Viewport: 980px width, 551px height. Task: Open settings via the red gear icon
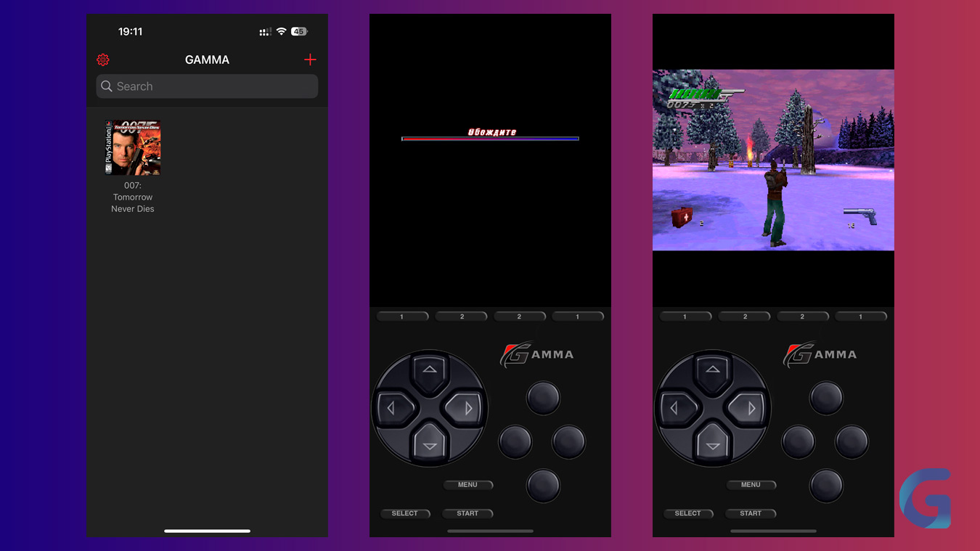[103, 60]
